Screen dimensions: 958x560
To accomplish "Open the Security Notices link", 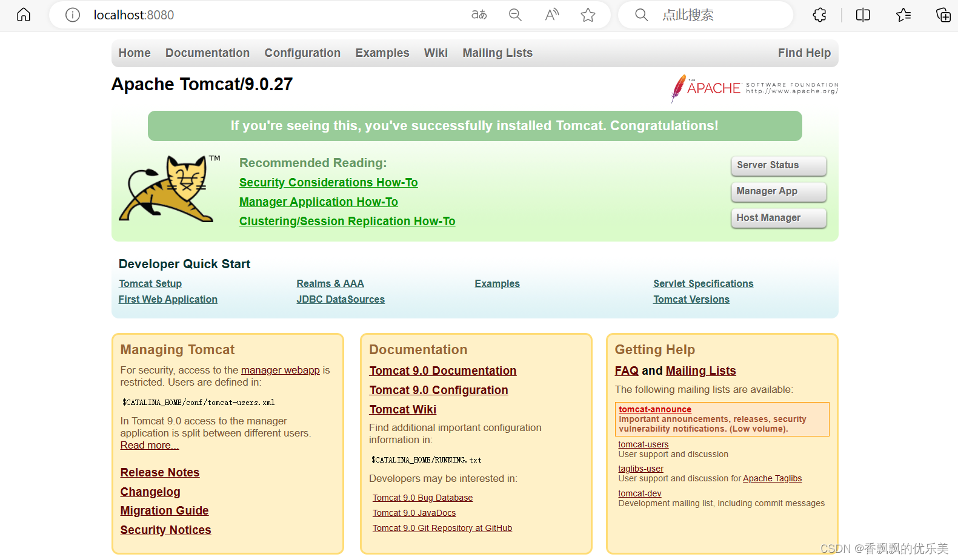I will [x=165, y=530].
